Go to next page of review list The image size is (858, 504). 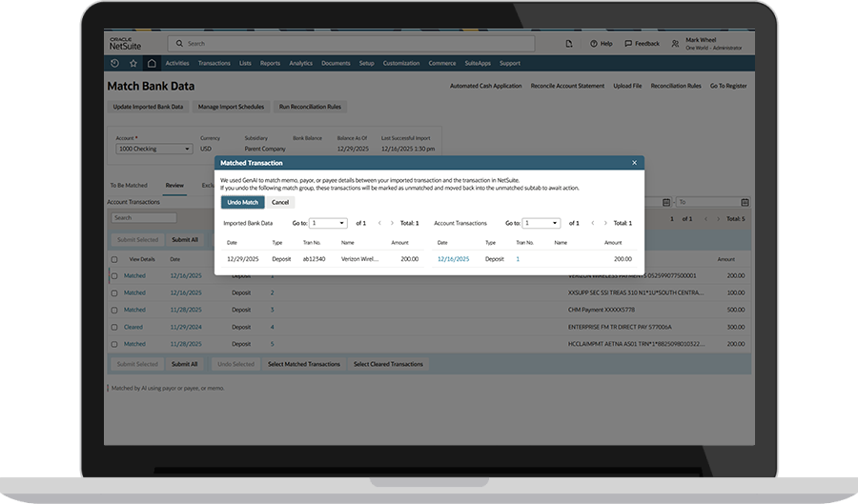[x=719, y=219]
